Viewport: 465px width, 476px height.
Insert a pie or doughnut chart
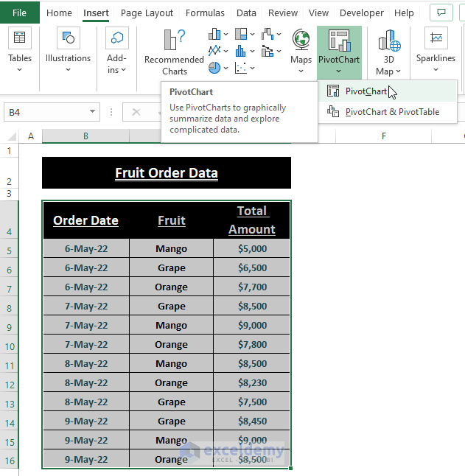(214, 68)
